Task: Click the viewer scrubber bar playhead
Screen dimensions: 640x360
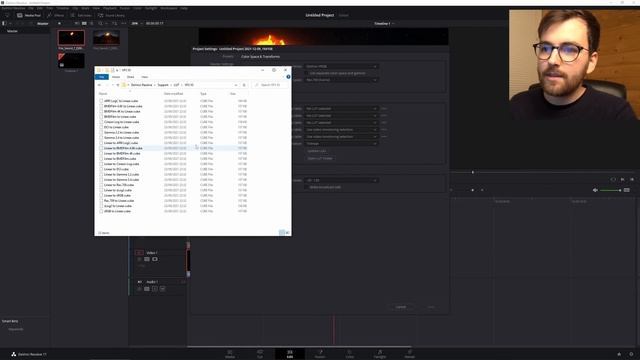Action: 473,172
